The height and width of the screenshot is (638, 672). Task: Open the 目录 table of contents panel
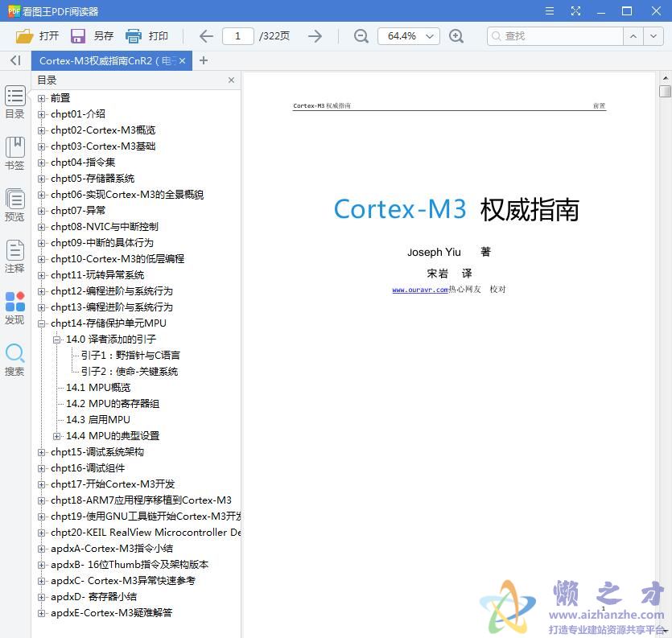tap(14, 101)
